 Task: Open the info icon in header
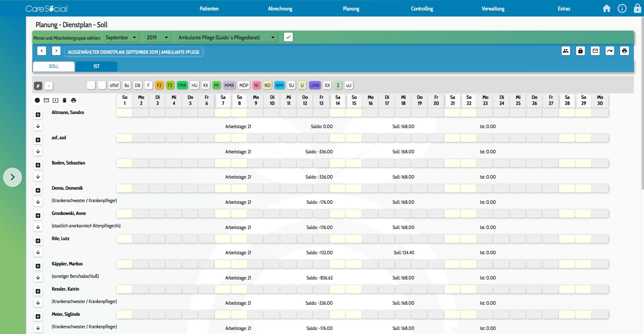[x=622, y=8]
